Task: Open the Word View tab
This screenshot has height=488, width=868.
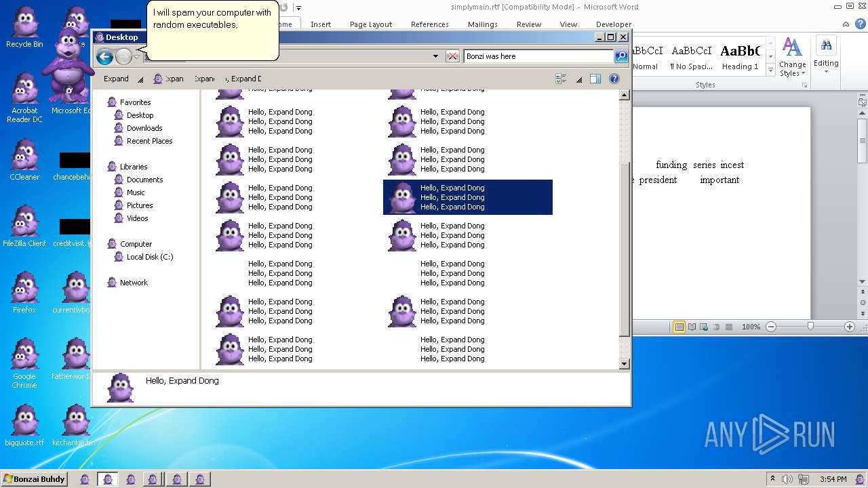Action: tap(568, 24)
